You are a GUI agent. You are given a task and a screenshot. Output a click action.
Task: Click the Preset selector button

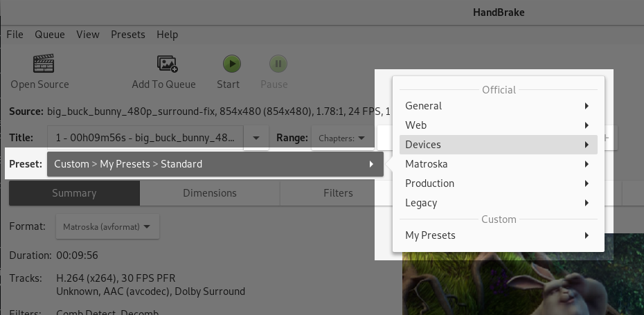coord(215,164)
